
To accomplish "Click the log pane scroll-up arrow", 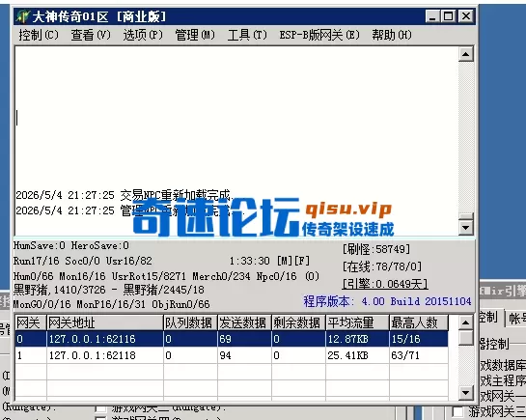I will (x=465, y=54).
